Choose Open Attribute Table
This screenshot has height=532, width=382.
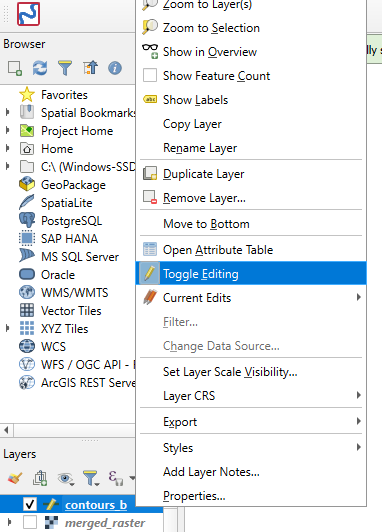tap(251, 250)
